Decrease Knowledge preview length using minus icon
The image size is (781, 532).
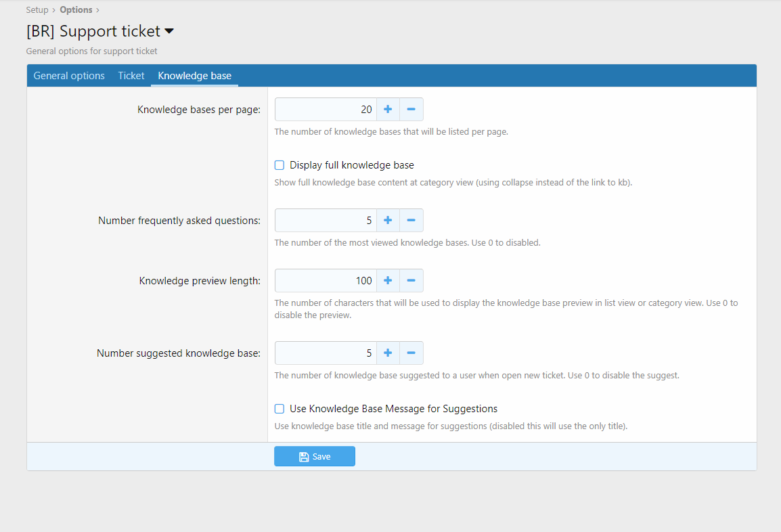click(x=411, y=281)
